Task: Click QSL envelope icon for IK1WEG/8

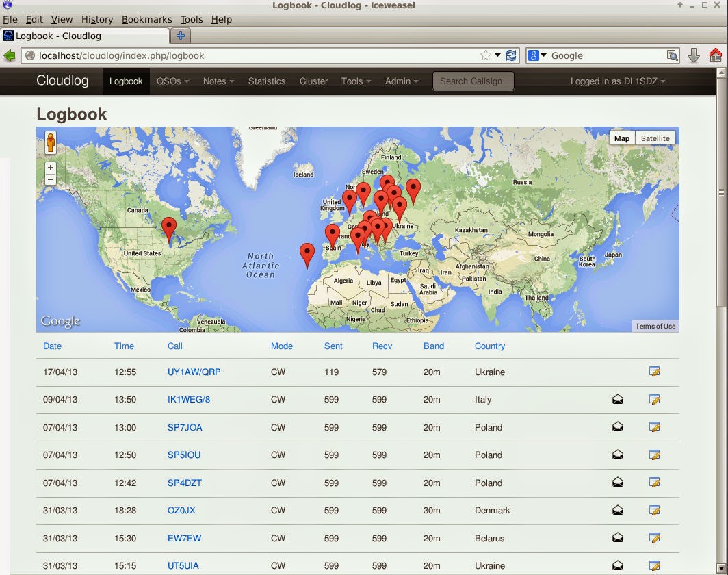Action: pos(617,400)
